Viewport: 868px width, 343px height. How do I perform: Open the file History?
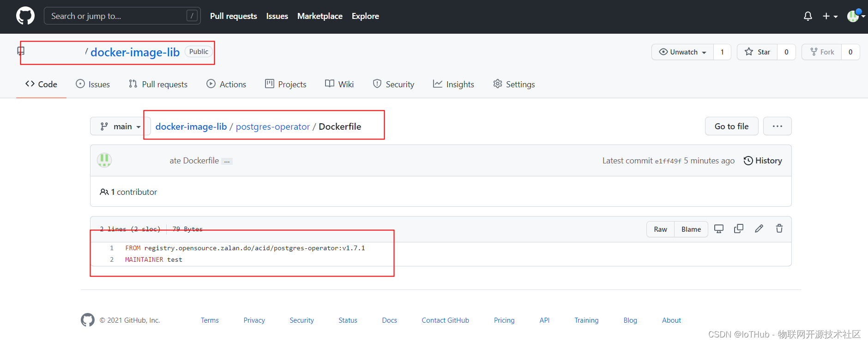click(x=763, y=161)
